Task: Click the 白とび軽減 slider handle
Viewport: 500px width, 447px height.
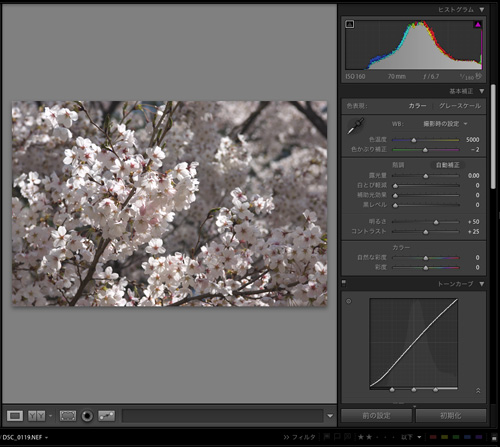Action: [395, 186]
